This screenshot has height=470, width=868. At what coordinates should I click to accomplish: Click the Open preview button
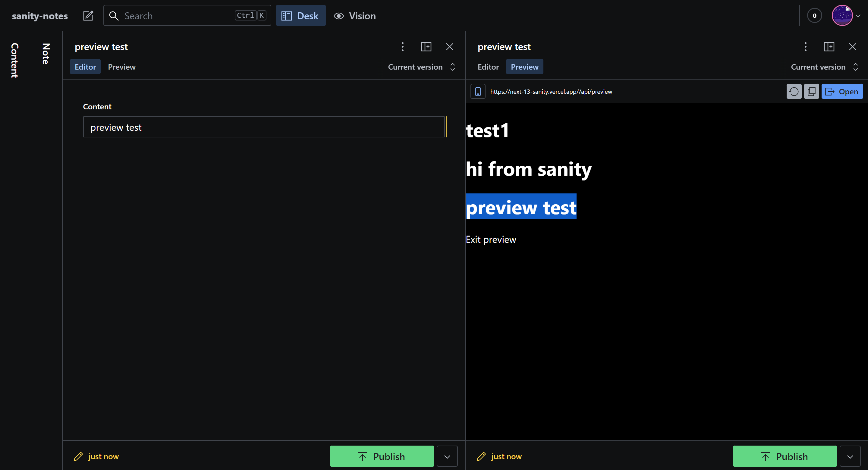click(842, 91)
